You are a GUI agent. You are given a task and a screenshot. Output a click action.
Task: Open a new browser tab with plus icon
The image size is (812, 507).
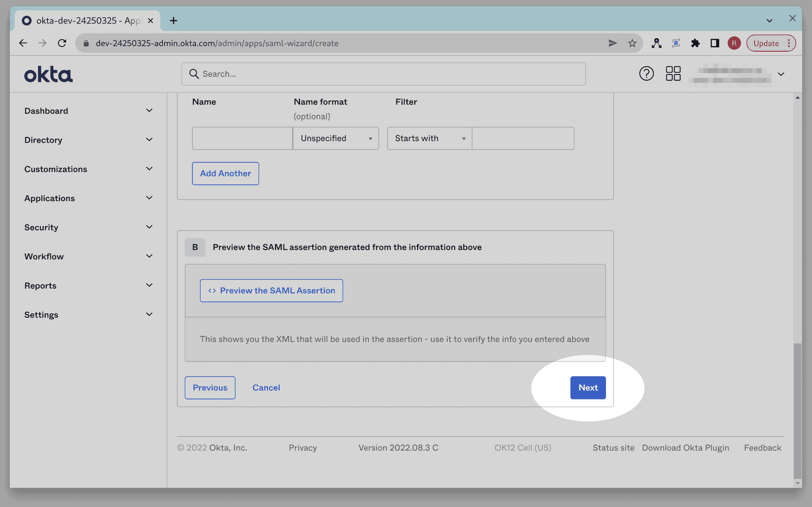point(174,20)
